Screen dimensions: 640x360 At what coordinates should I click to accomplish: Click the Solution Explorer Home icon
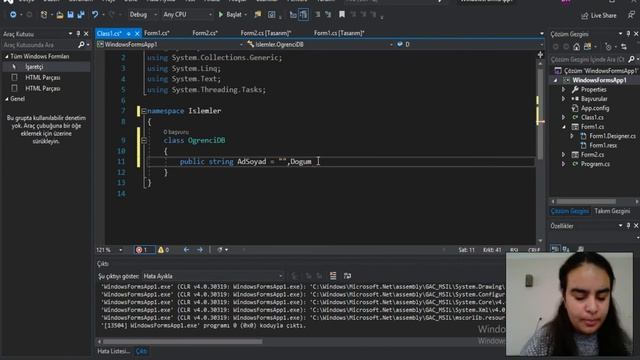(x=576, y=47)
